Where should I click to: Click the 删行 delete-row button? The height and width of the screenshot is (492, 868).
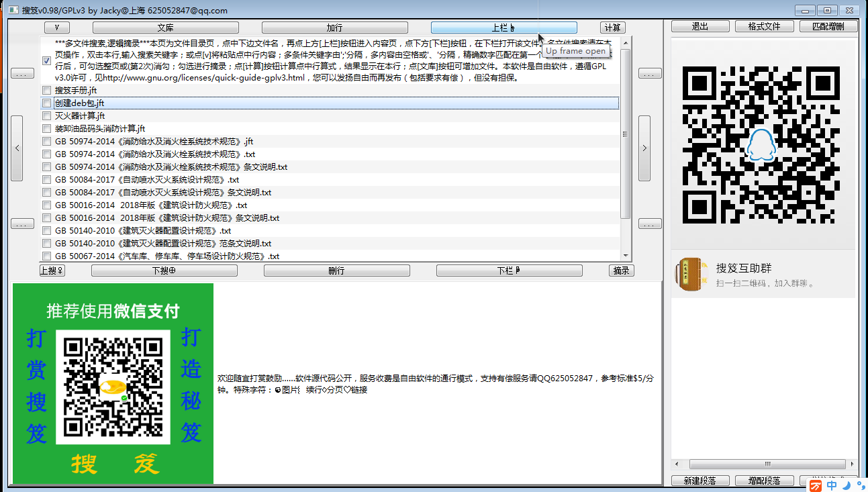tap(336, 270)
